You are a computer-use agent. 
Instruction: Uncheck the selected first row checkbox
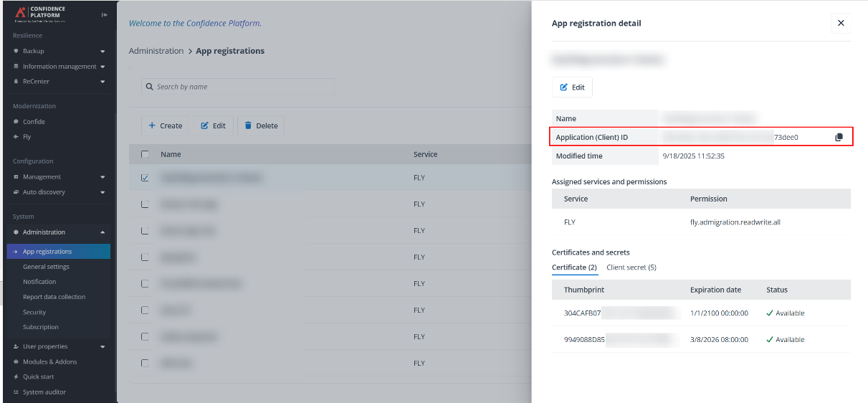(146, 178)
